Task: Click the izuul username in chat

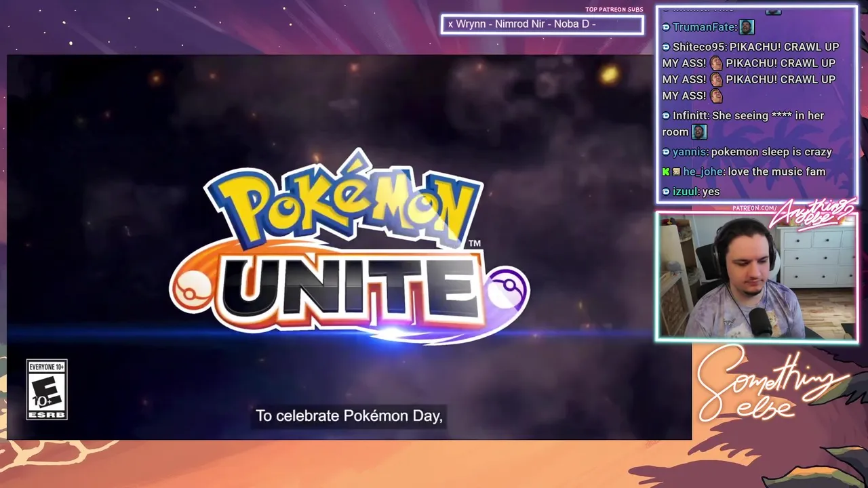Action: [685, 192]
